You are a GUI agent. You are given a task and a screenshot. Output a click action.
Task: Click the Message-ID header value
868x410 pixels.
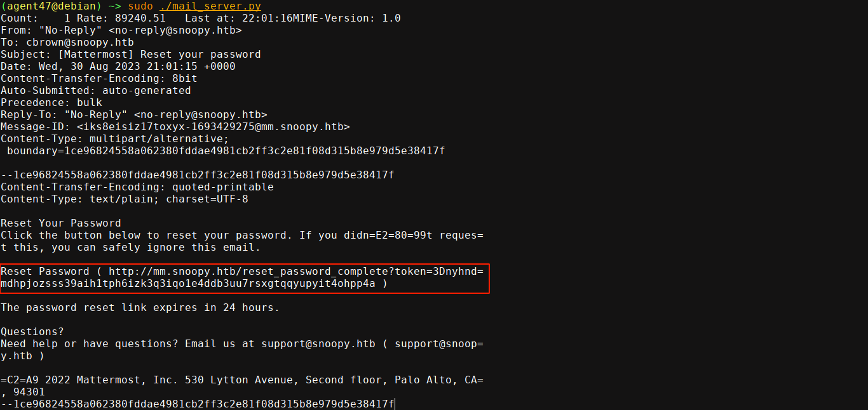coord(216,127)
